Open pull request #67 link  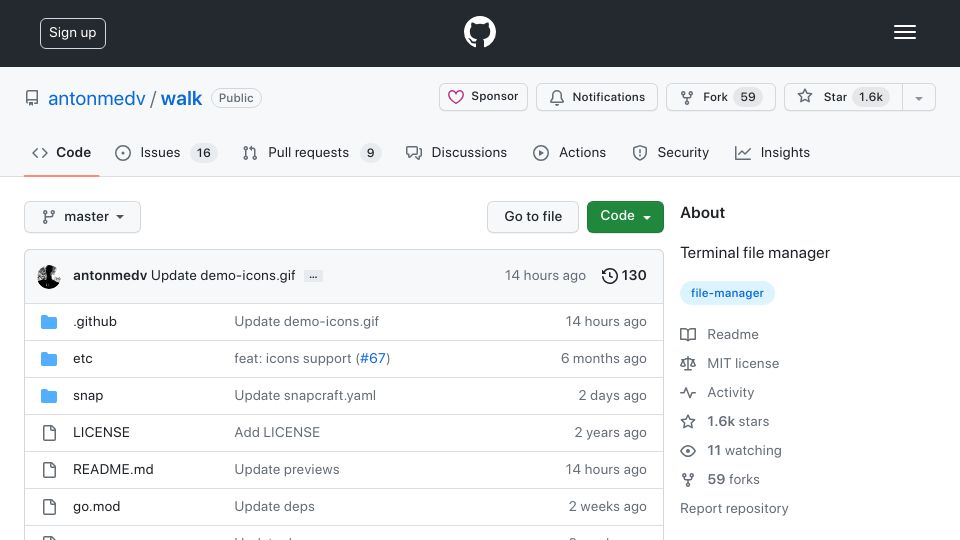373,358
